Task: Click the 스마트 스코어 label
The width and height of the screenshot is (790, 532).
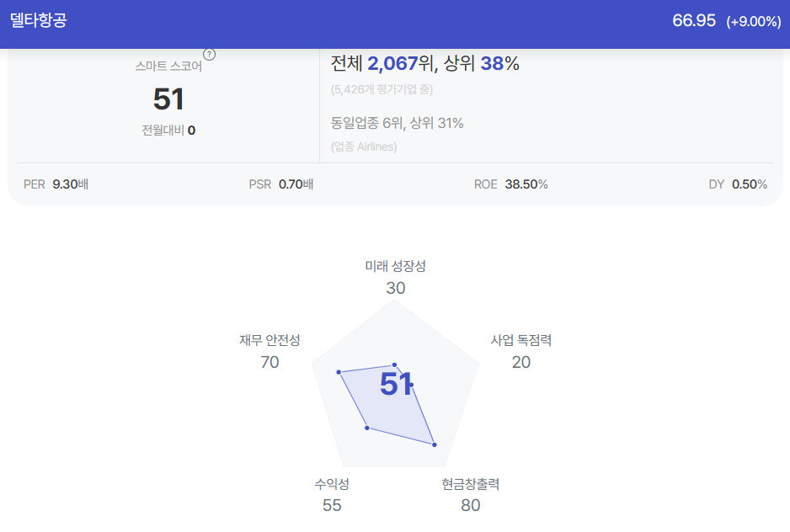Action: [168, 66]
